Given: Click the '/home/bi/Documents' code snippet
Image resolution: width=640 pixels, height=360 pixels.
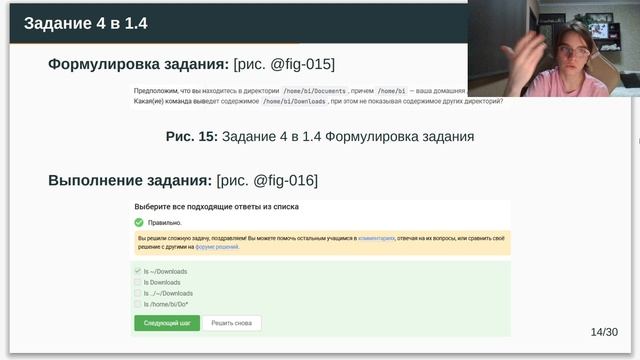Looking at the screenshot, I should click(x=314, y=91).
